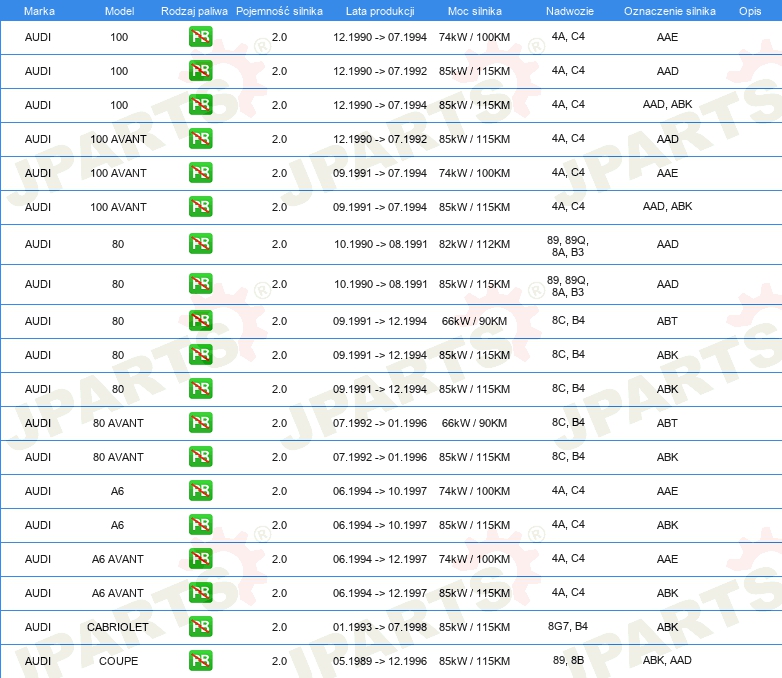Click the fuel icon in the A6 85kW ABK row

(200, 525)
